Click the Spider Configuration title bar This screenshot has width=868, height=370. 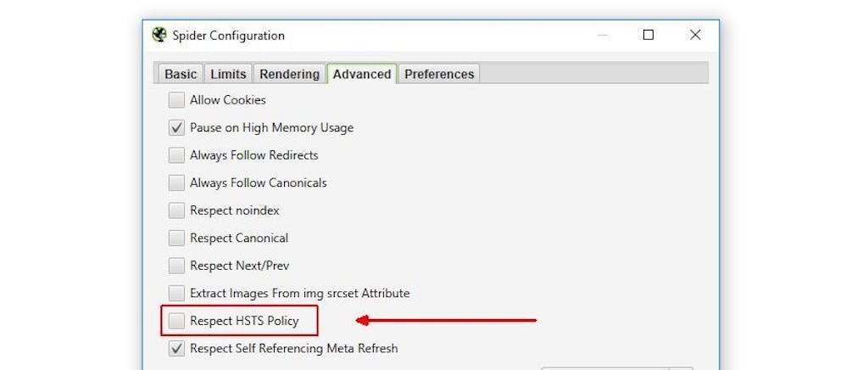pyautogui.click(x=424, y=35)
